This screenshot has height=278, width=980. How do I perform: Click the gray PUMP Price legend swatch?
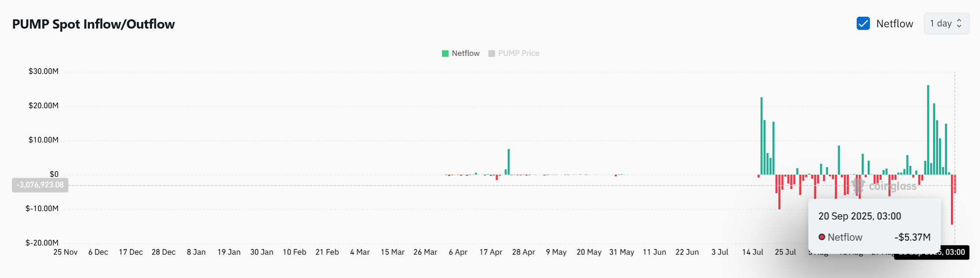tap(492, 54)
